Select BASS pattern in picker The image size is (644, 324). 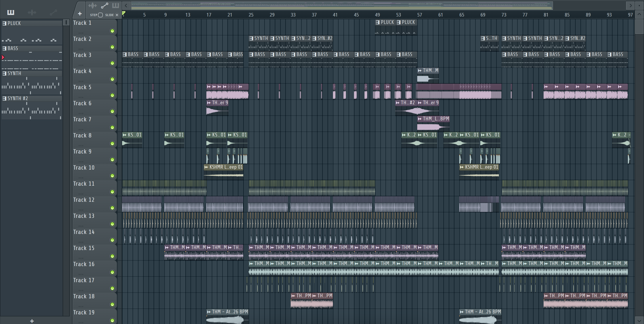coord(32,57)
